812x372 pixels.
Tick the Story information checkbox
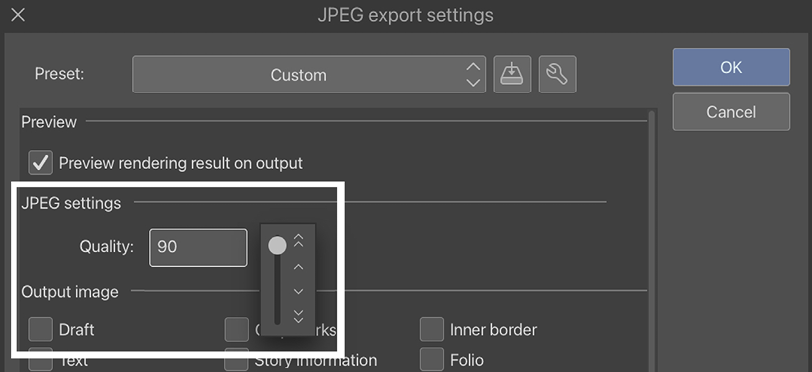pos(236,360)
